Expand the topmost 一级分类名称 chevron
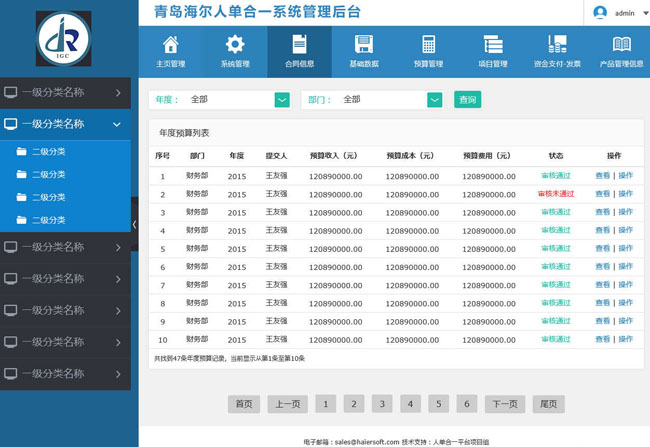Image resolution: width=650 pixels, height=447 pixels. pyautogui.click(x=118, y=92)
